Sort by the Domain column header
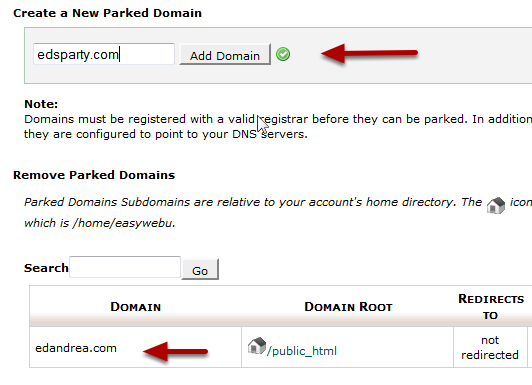The image size is (532, 385). pos(135,307)
